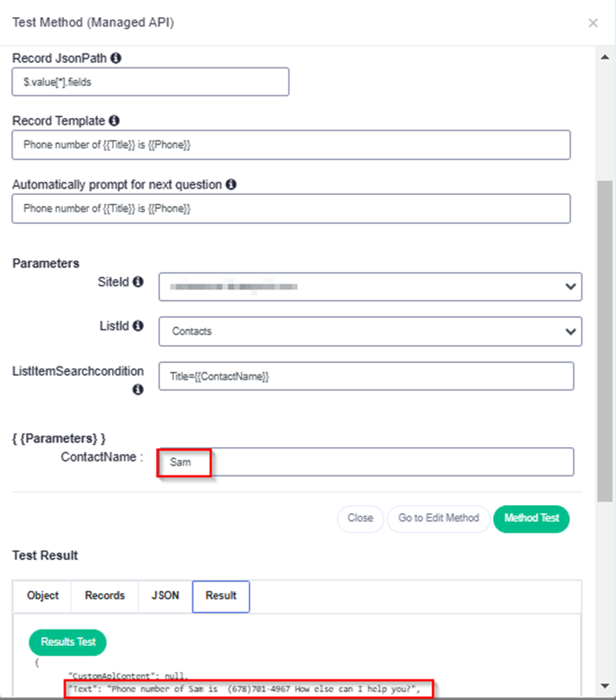Click info icon for Automatically prompt for next question

pos(231,185)
